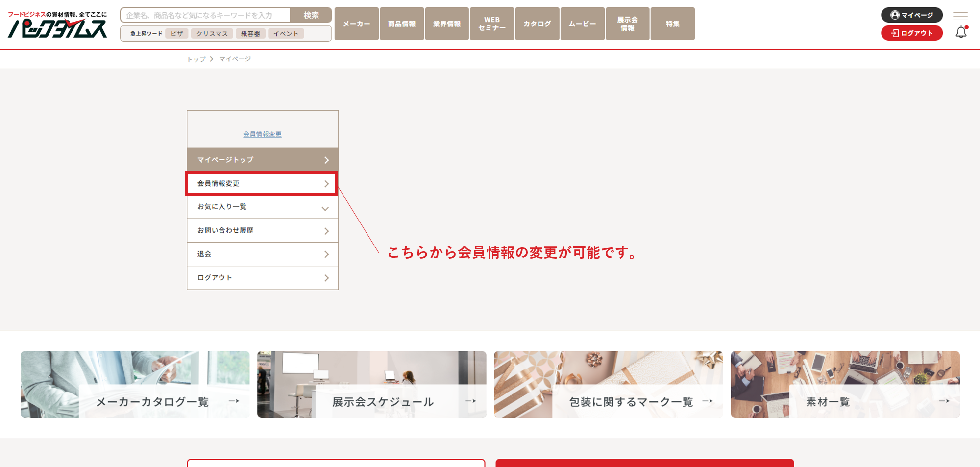This screenshot has height=467, width=980.
Task: Open the WEBセミナー navigation tab
Action: [x=491, y=24]
